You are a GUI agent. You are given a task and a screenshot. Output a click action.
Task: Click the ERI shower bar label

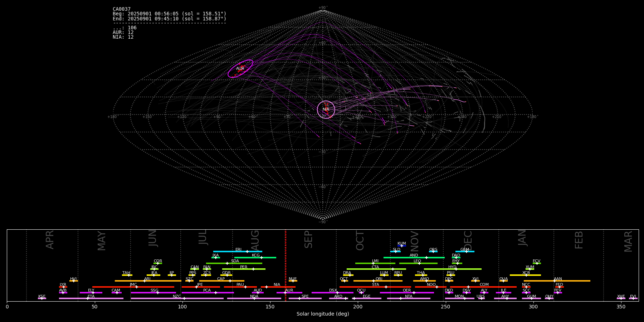click(239, 250)
